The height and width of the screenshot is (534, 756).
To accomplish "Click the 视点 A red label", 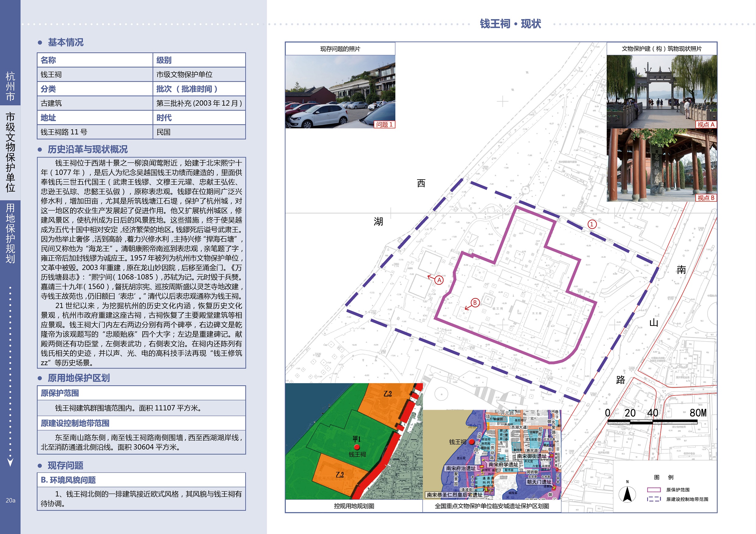I will point(706,125).
